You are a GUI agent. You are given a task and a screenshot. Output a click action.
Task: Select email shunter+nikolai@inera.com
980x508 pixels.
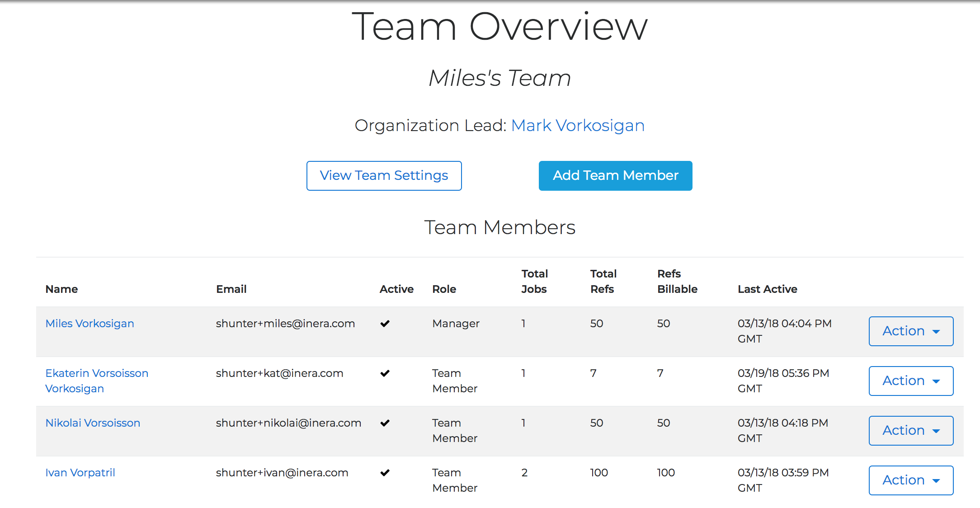(x=288, y=423)
